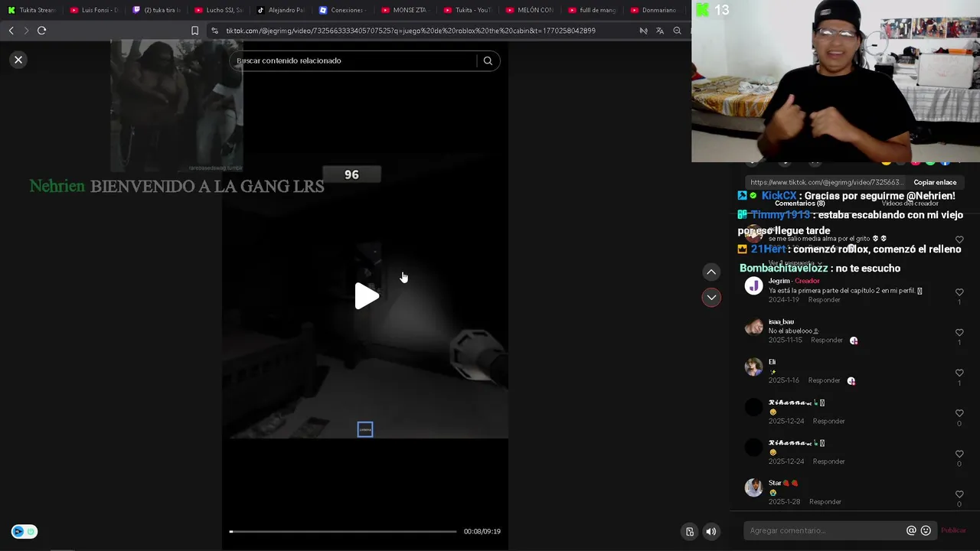The width and height of the screenshot is (980, 551).
Task: Close the TikTok video viewer
Action: point(18,60)
